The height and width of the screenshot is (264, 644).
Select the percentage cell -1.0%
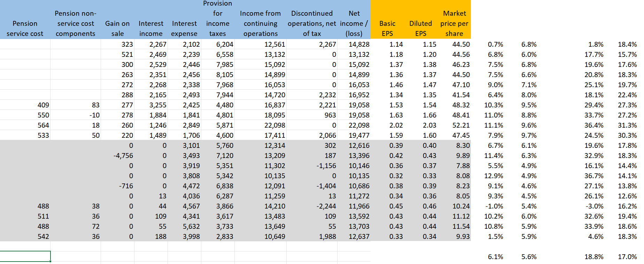(494, 206)
